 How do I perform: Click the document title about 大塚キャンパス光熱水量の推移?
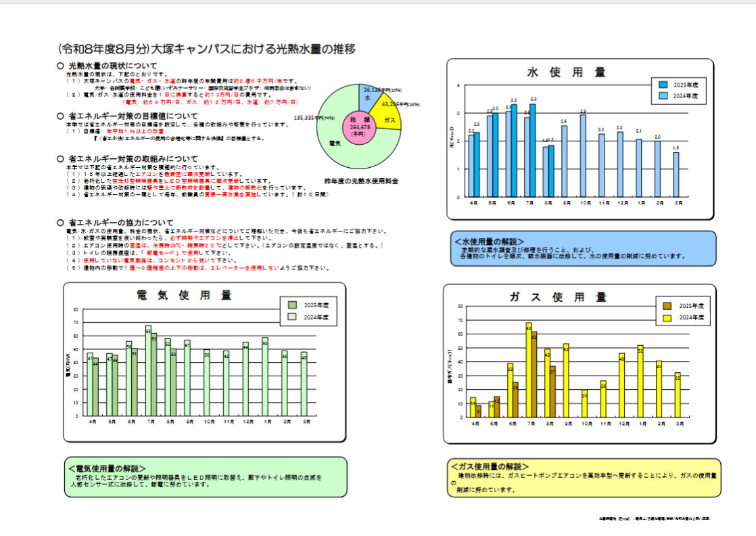207,49
